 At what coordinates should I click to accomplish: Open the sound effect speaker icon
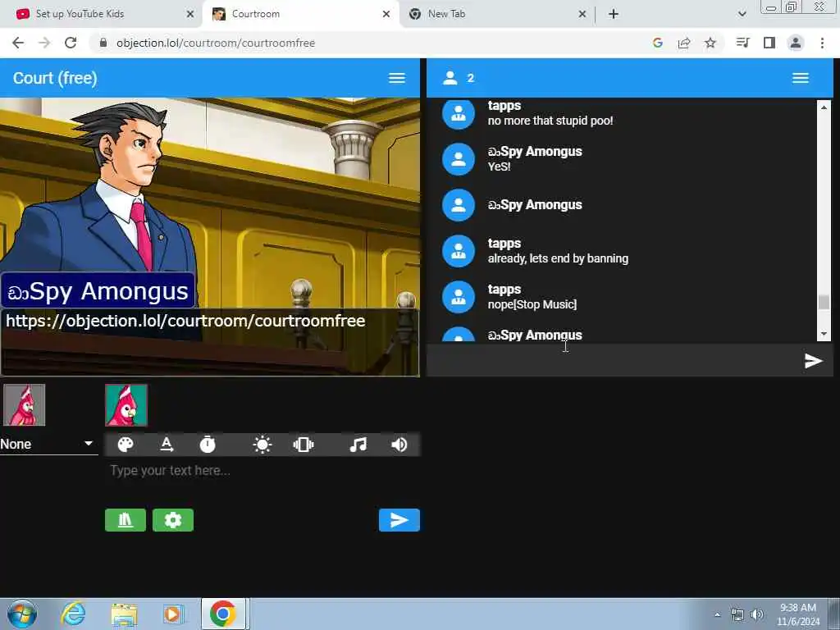[399, 445]
